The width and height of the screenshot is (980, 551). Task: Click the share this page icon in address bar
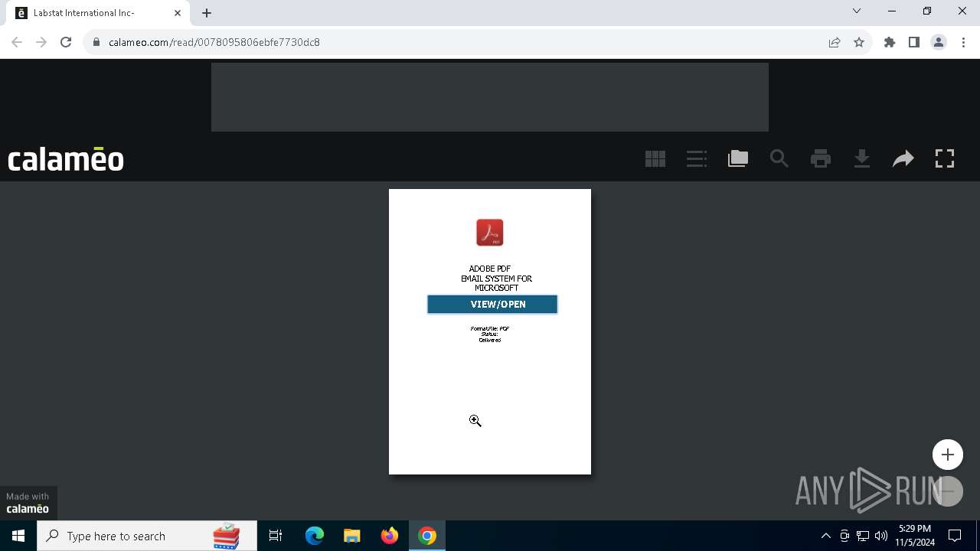835,42
